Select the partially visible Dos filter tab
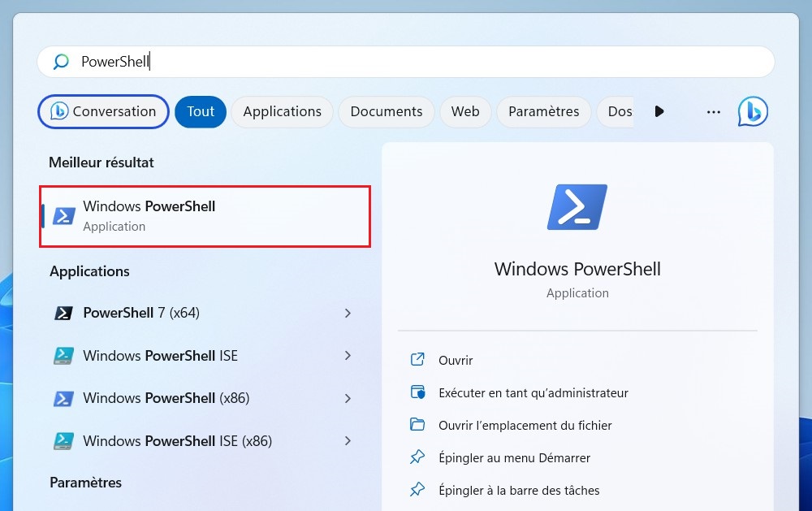The image size is (812, 511). coord(617,111)
